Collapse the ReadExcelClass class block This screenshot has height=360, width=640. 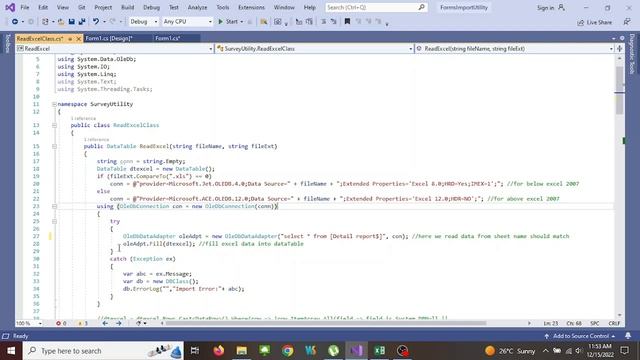pyautogui.click(x=54, y=125)
